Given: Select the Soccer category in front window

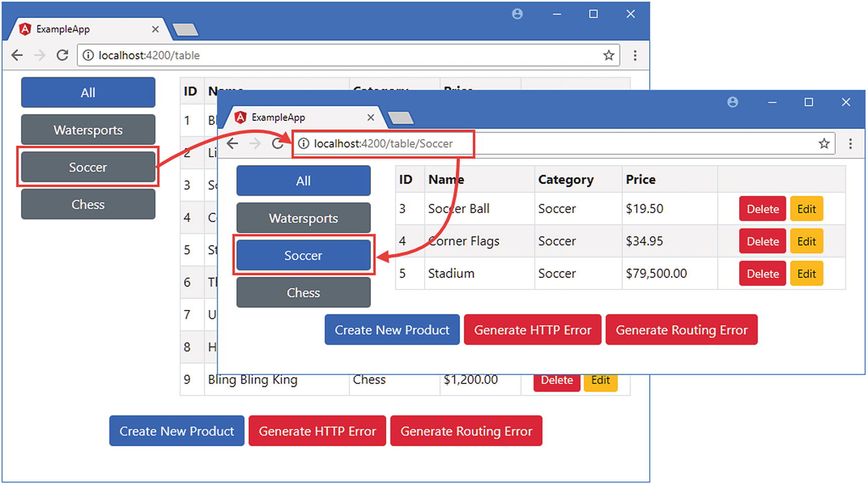Looking at the screenshot, I should pos(303,255).
